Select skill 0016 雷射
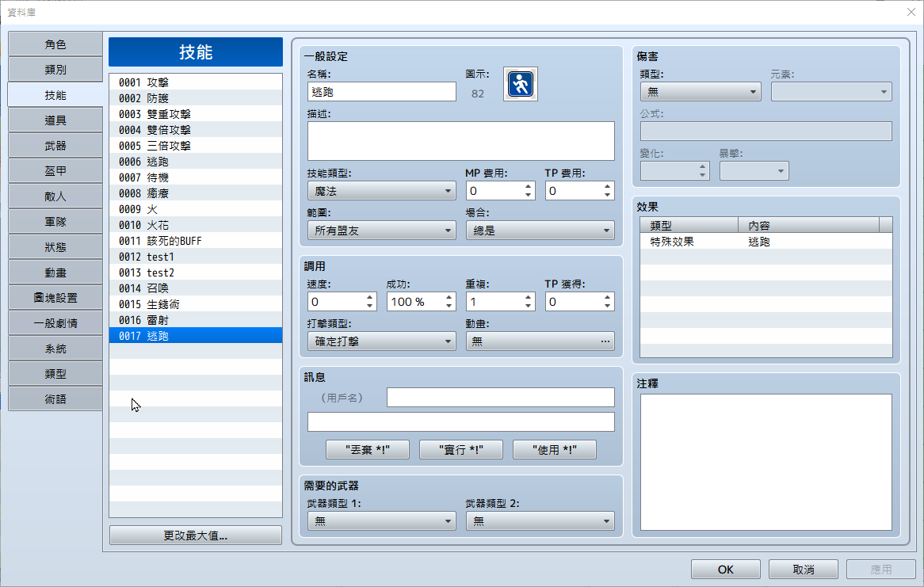The image size is (924, 587). (196, 320)
